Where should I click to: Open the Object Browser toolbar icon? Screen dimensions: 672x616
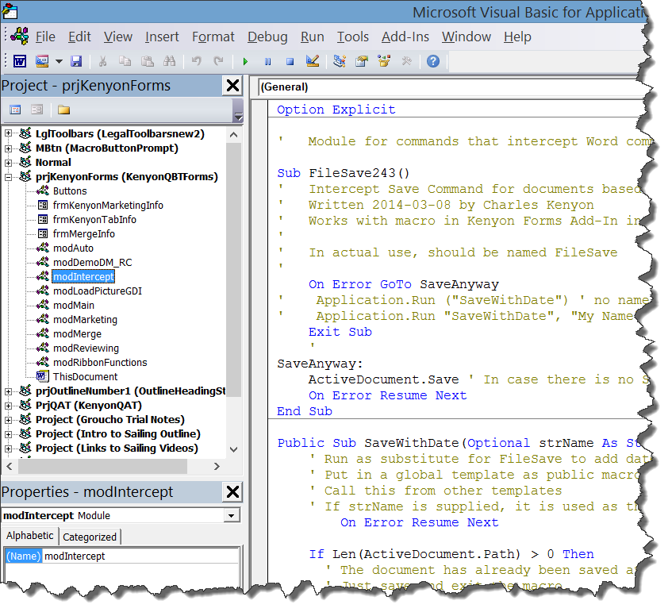click(x=384, y=61)
